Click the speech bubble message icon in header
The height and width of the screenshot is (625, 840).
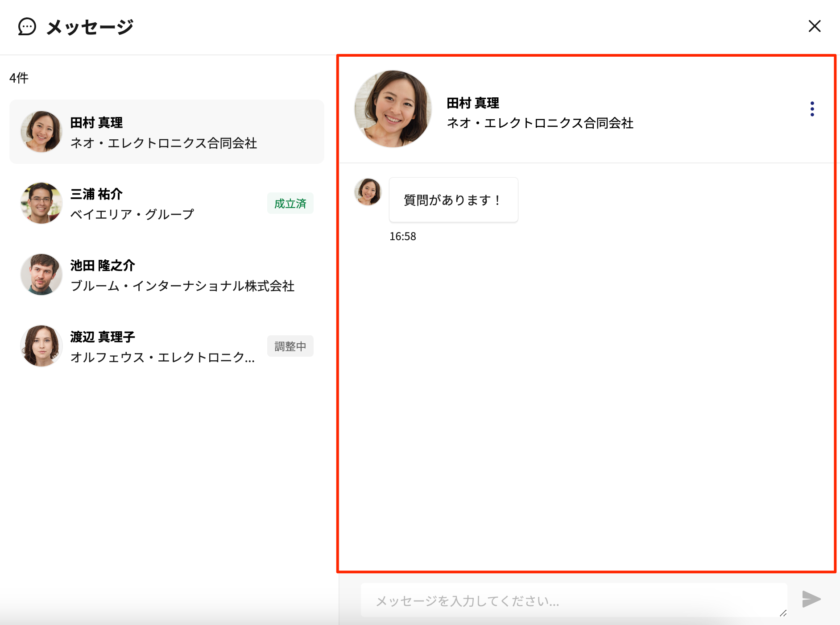point(28,27)
